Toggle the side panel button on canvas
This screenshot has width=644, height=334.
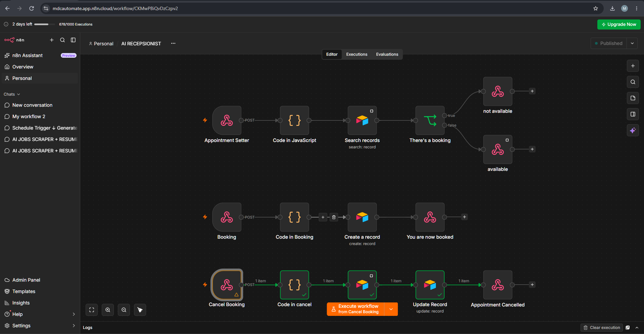point(633,114)
